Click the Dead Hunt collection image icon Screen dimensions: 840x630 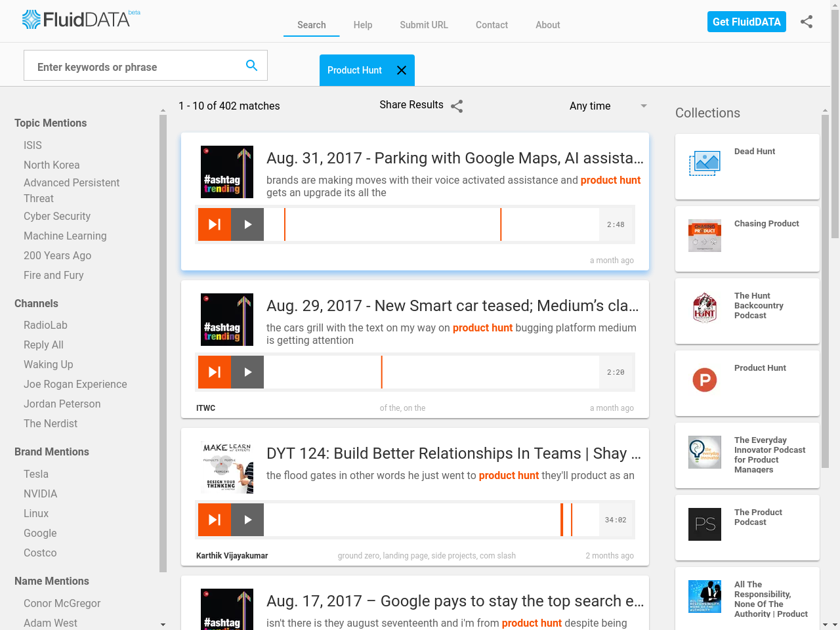coord(705,163)
